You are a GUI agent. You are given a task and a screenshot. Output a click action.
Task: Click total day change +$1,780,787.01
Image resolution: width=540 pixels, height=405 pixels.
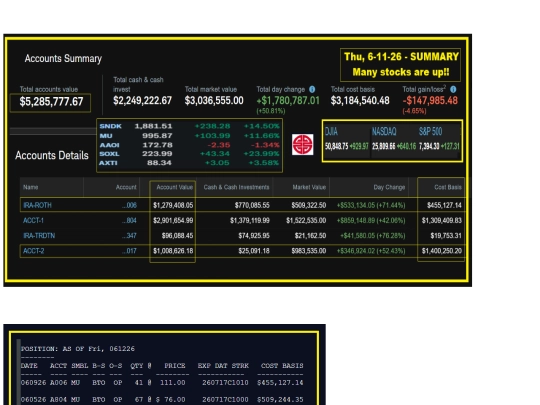point(288,101)
